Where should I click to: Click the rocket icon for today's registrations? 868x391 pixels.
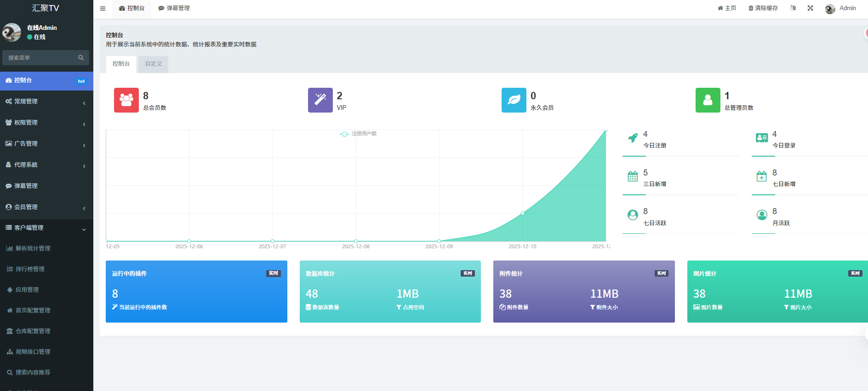click(633, 138)
